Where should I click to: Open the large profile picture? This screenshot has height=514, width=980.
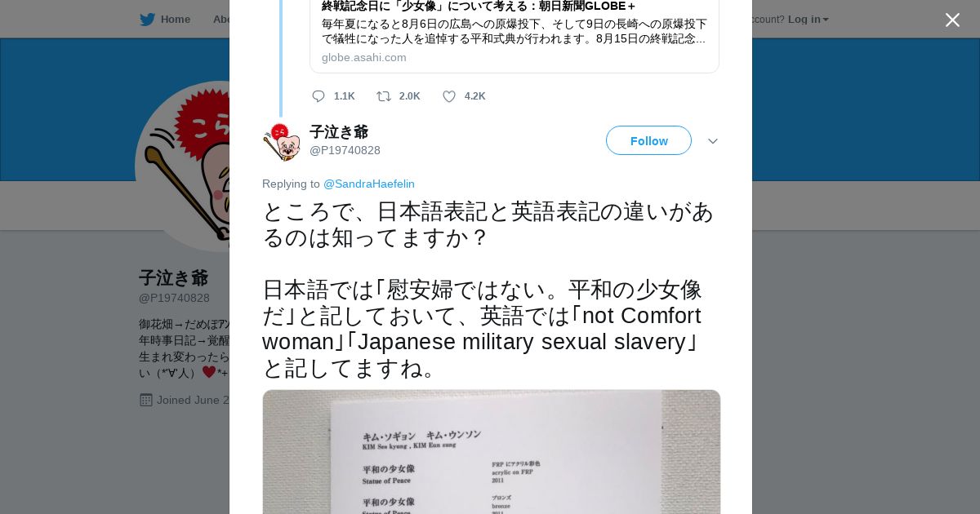(x=182, y=166)
